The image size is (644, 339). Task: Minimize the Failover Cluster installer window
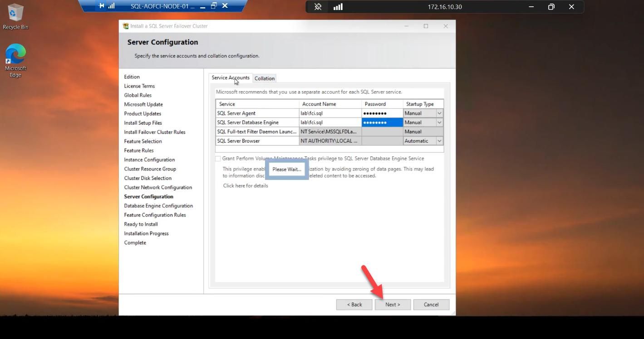[407, 26]
